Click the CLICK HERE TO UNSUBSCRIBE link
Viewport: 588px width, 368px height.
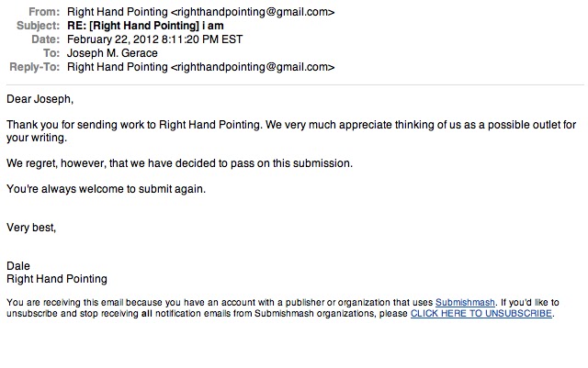(481, 313)
